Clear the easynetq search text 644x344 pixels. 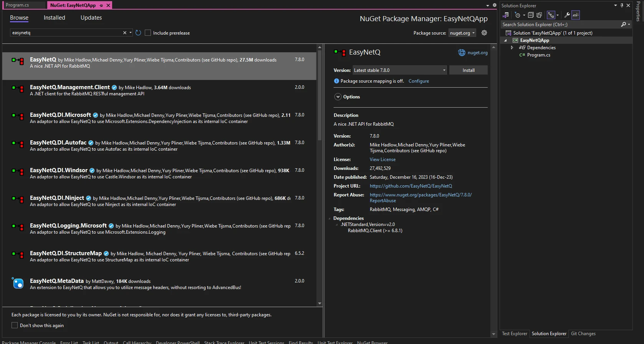point(125,33)
